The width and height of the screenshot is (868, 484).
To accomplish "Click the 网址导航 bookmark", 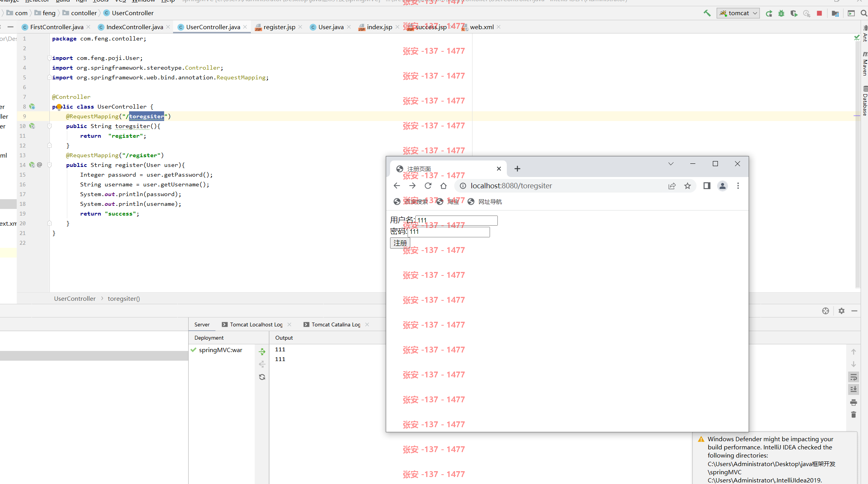I will pyautogui.click(x=485, y=202).
